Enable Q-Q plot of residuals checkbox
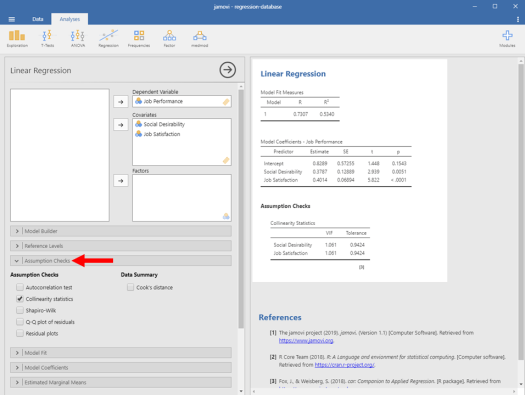Image resolution: width=525 pixels, height=395 pixels. click(20, 322)
